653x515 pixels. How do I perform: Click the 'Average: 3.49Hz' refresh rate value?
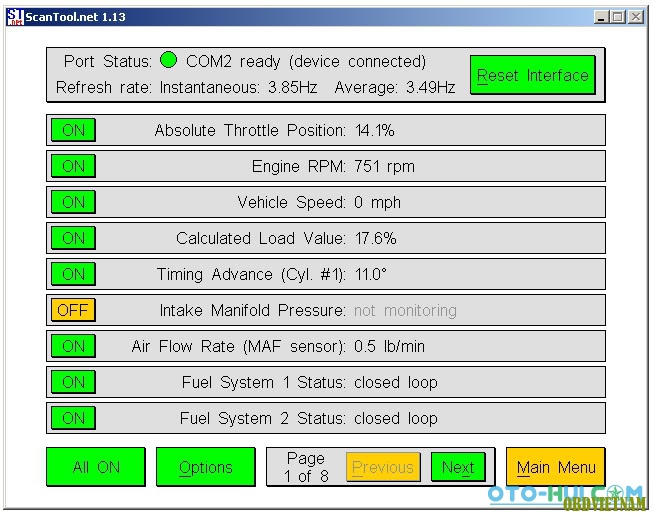395,87
